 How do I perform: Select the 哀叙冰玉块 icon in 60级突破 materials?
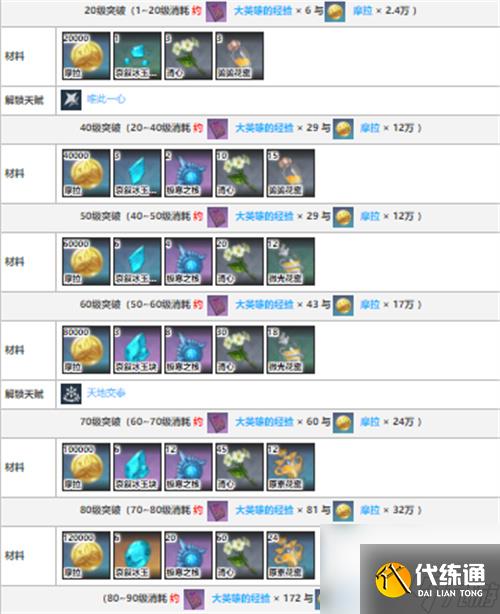tap(137, 350)
